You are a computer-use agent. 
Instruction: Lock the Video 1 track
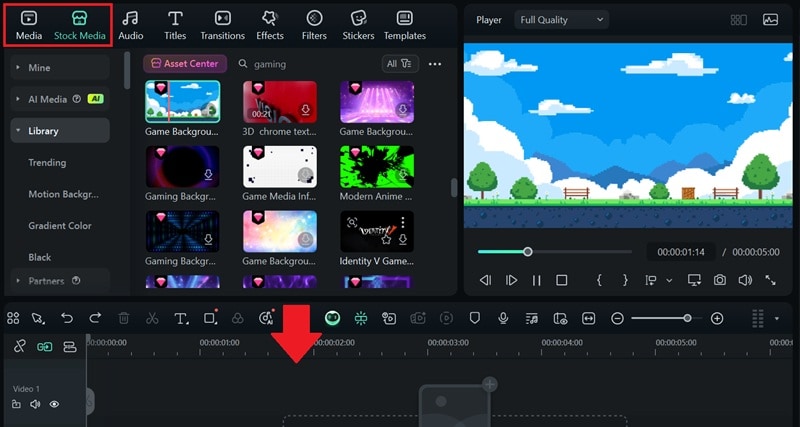(x=16, y=405)
